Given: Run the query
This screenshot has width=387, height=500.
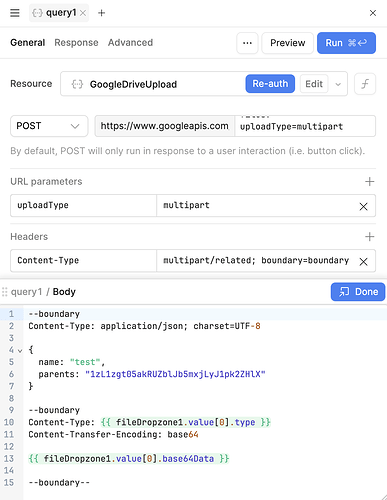Looking at the screenshot, I should (x=346, y=43).
